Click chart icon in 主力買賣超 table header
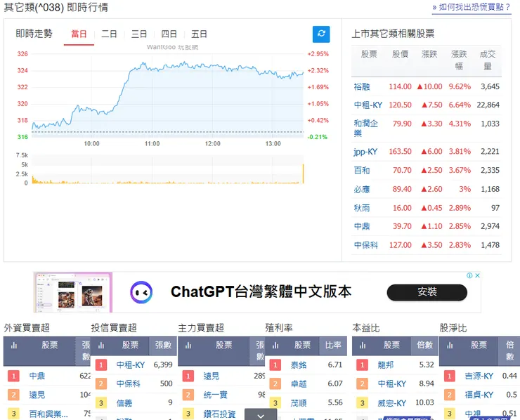Image resolution: width=520 pixels, height=420 pixels. pyautogui.click(x=188, y=346)
